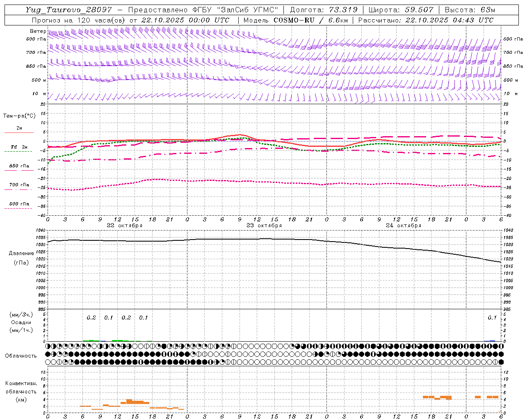Viewport: 525px width, 420px height.
Task: Click the 'Ветер' wind panel label
Action: tap(38, 31)
